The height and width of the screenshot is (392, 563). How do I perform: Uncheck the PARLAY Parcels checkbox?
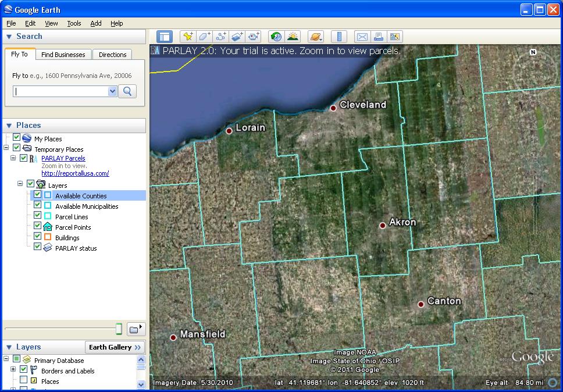(23, 158)
